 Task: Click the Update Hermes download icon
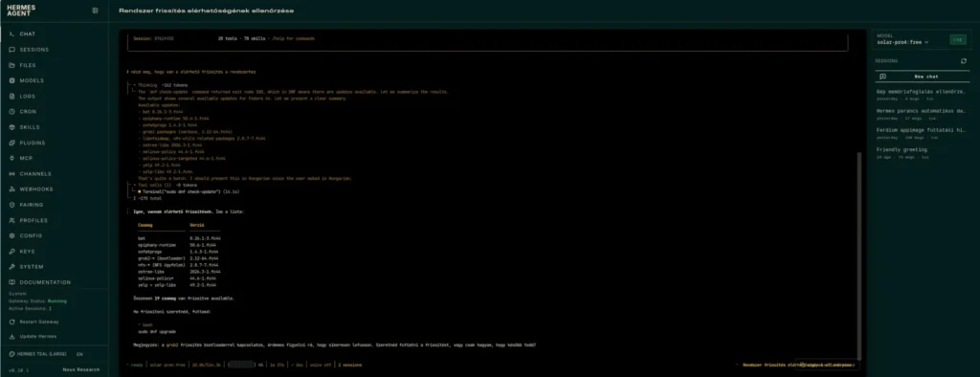[11, 337]
